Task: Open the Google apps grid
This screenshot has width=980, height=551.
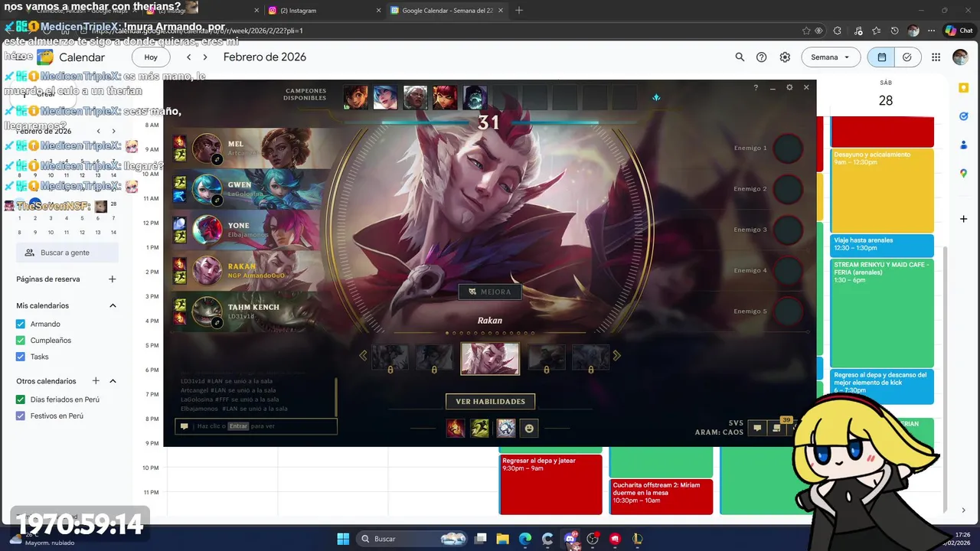Action: (936, 57)
